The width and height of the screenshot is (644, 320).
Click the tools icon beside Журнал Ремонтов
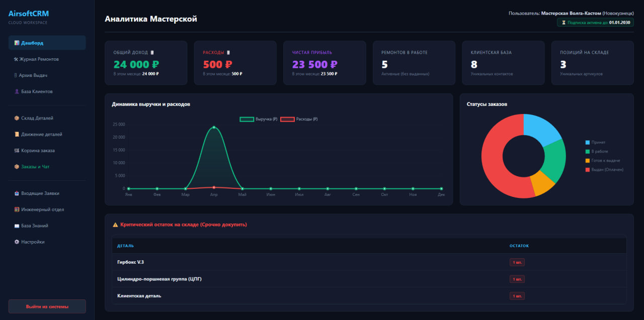coord(17,59)
